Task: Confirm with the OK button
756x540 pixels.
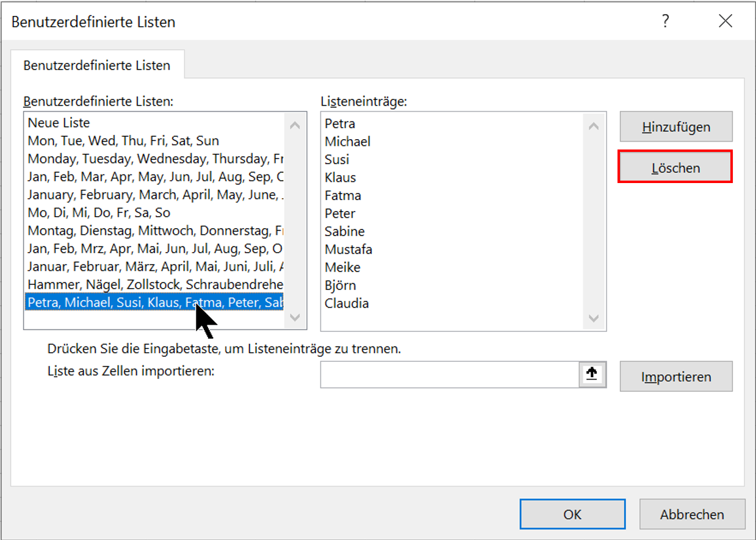Action: (x=572, y=514)
